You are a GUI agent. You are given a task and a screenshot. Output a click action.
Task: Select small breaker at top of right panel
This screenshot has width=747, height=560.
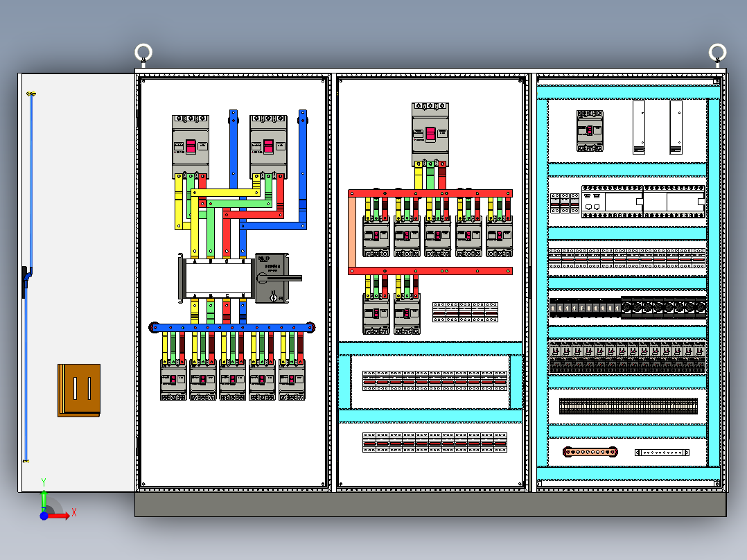tap(590, 131)
